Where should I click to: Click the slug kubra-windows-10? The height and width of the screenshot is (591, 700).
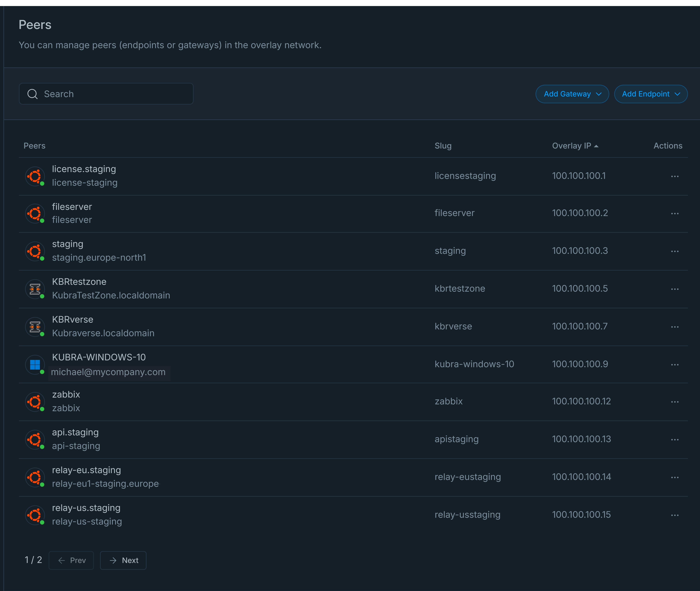(474, 364)
